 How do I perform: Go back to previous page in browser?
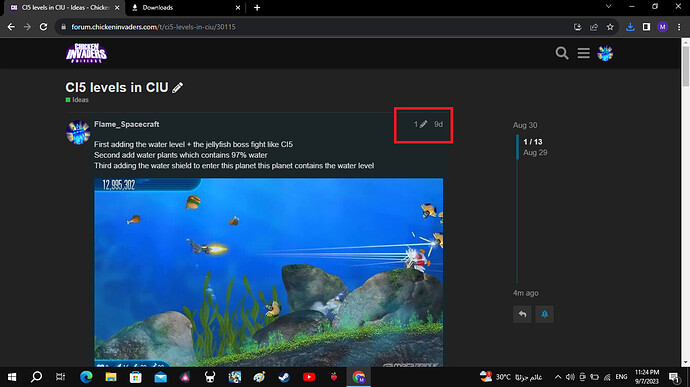11,27
